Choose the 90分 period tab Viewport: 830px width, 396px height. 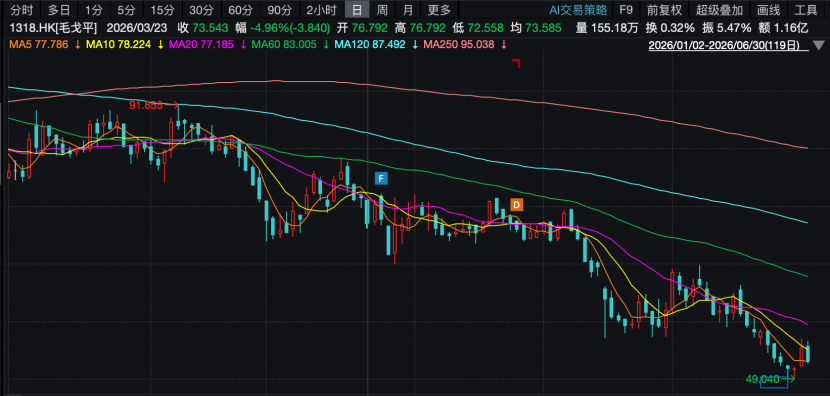[279, 9]
